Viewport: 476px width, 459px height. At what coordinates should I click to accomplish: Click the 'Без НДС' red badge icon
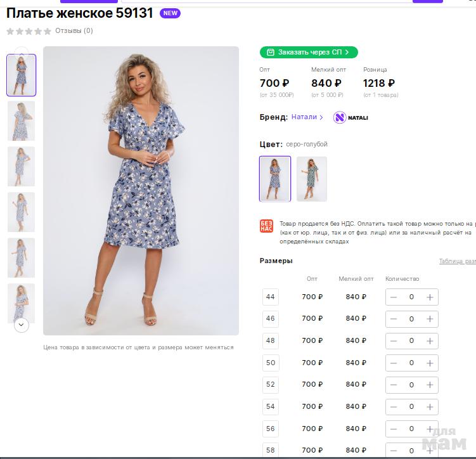coord(266,226)
